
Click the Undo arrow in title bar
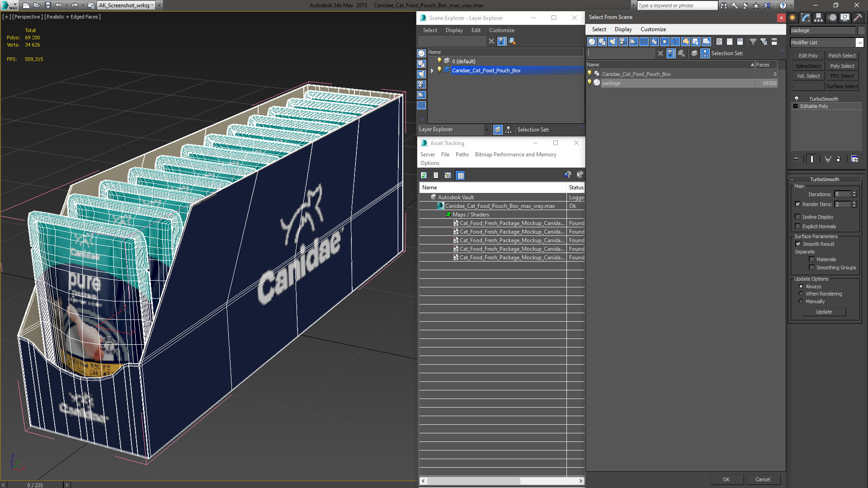[x=59, y=5]
